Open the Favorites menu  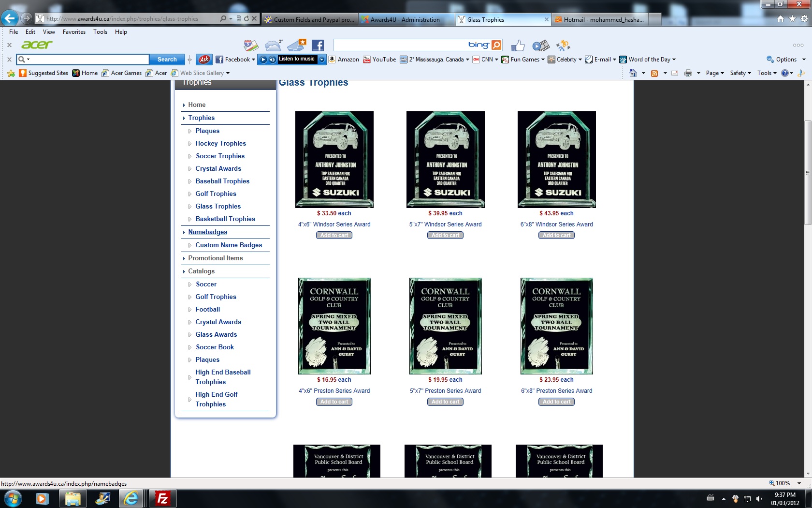pos(74,32)
